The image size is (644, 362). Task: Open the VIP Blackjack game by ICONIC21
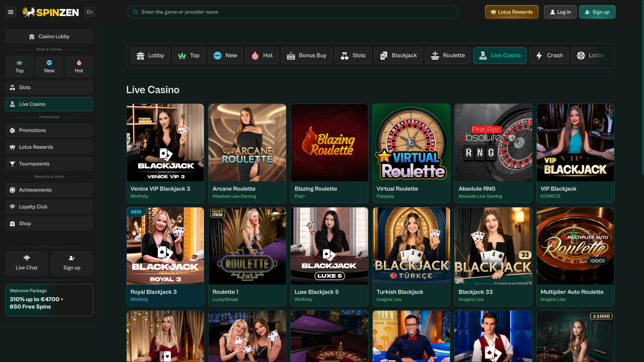click(575, 153)
